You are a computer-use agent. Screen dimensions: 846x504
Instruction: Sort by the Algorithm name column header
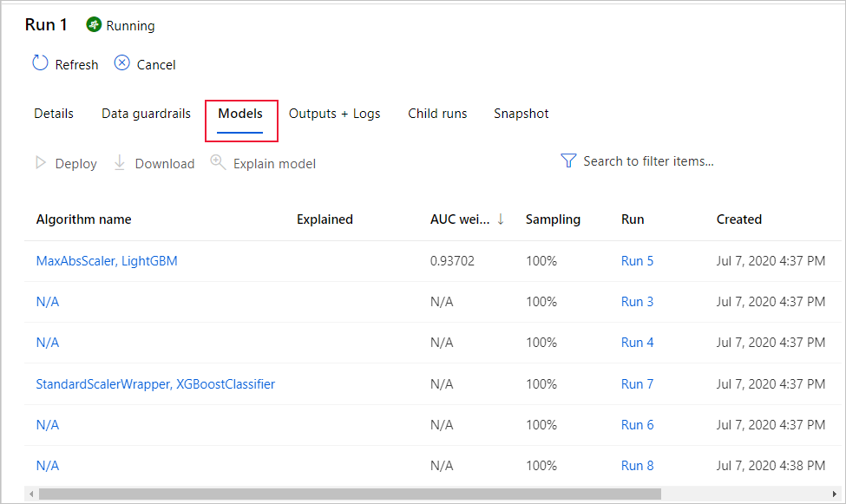83,219
